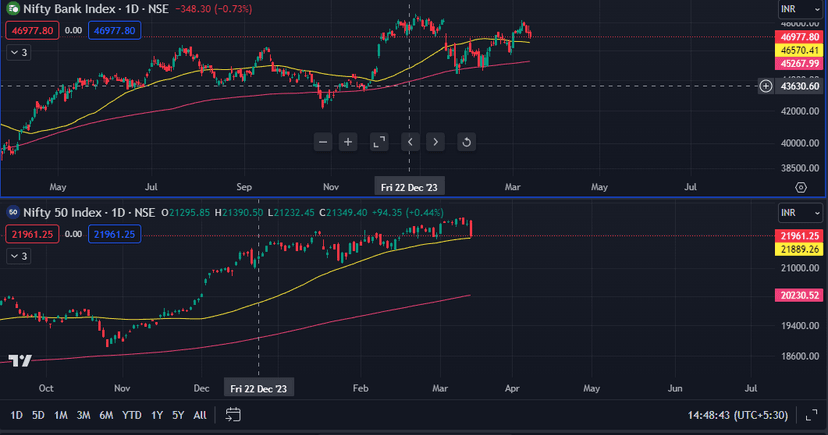Screen dimensions: 828x435
Task: Open the INR currency dropdown on Nifty 50
Action: click(x=792, y=213)
